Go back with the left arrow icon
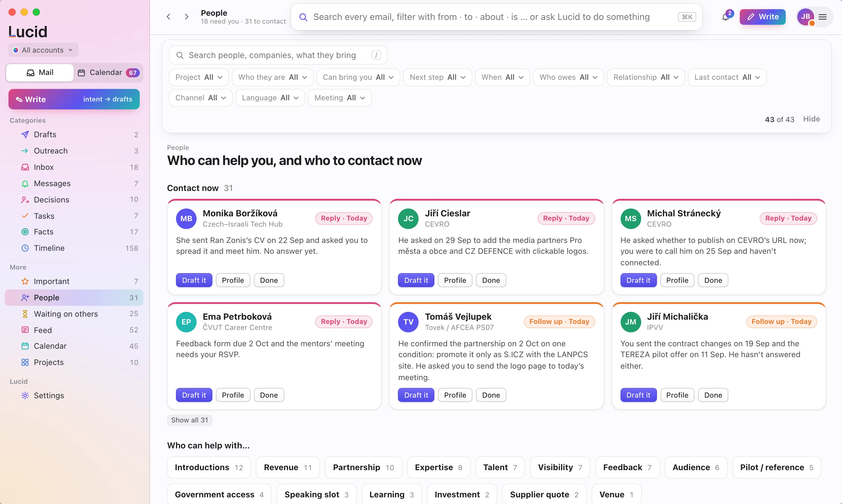The image size is (842, 504). click(168, 17)
